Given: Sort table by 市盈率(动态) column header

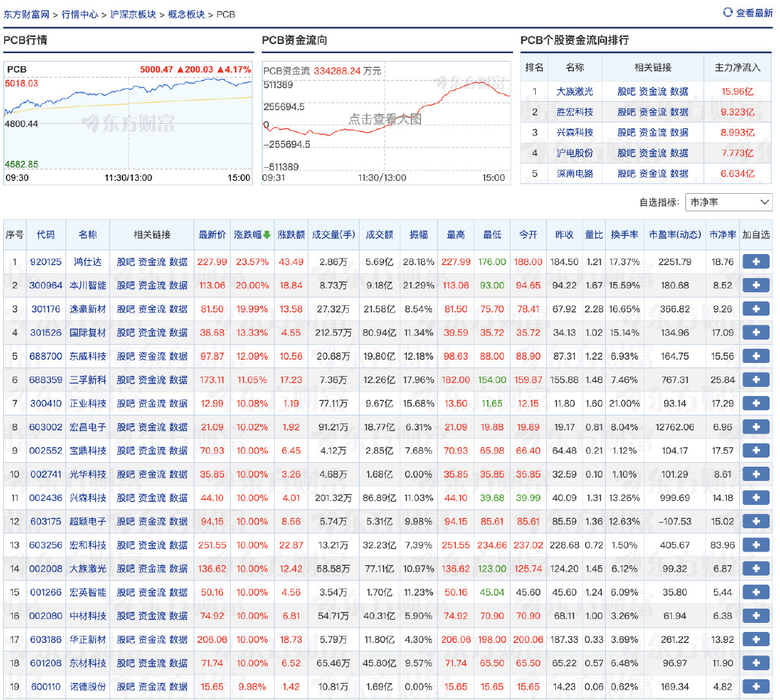Looking at the screenshot, I should point(674,235).
